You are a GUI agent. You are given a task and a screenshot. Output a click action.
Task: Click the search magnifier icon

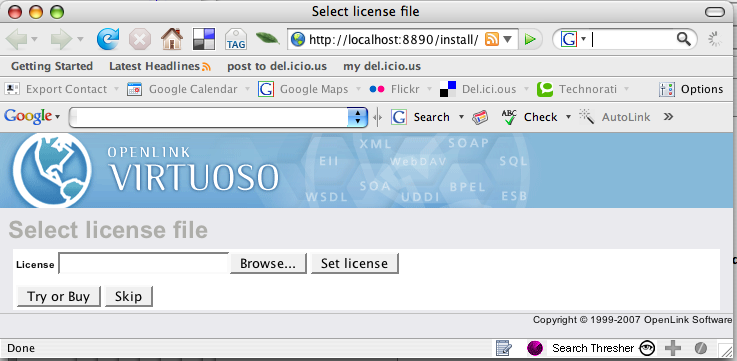683,39
